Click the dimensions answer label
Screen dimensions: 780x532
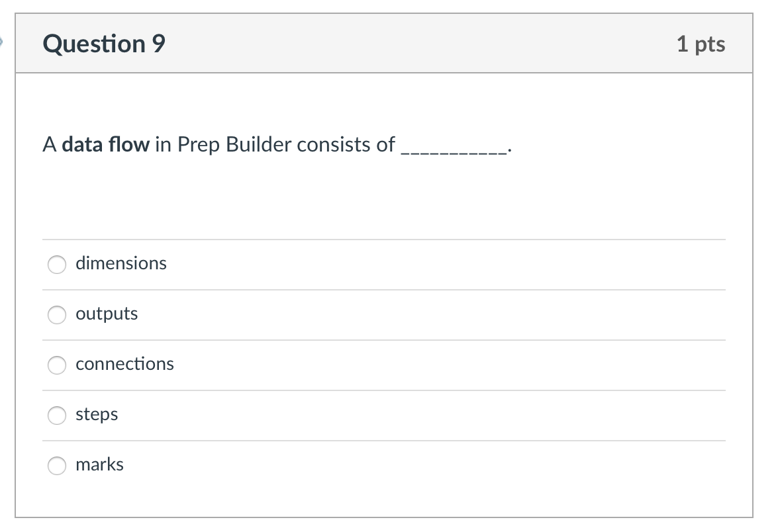coord(122,263)
